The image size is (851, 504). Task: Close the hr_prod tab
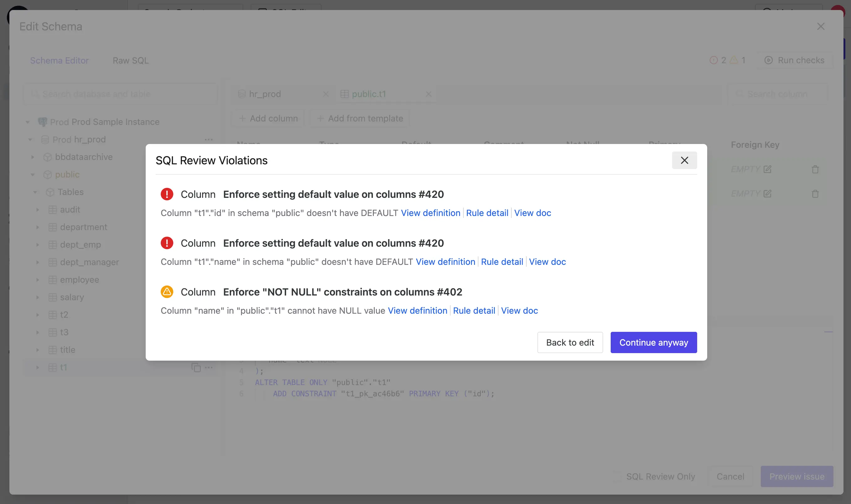tap(326, 94)
